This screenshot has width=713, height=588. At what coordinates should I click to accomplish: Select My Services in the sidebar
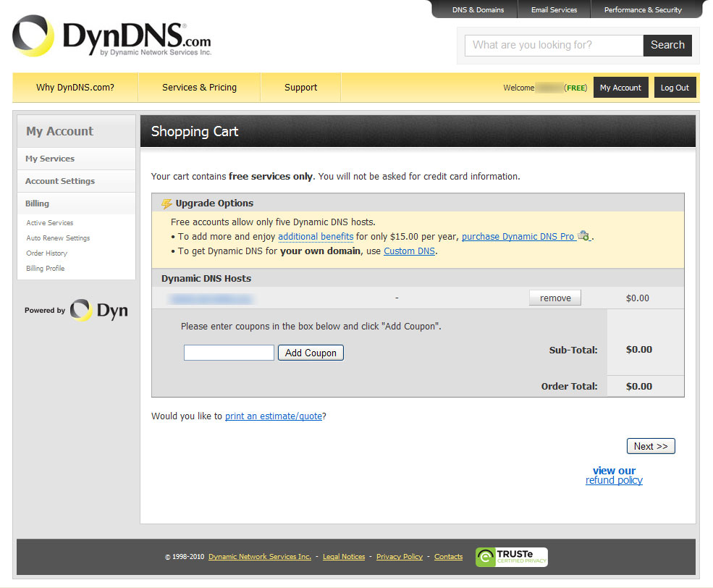77,159
